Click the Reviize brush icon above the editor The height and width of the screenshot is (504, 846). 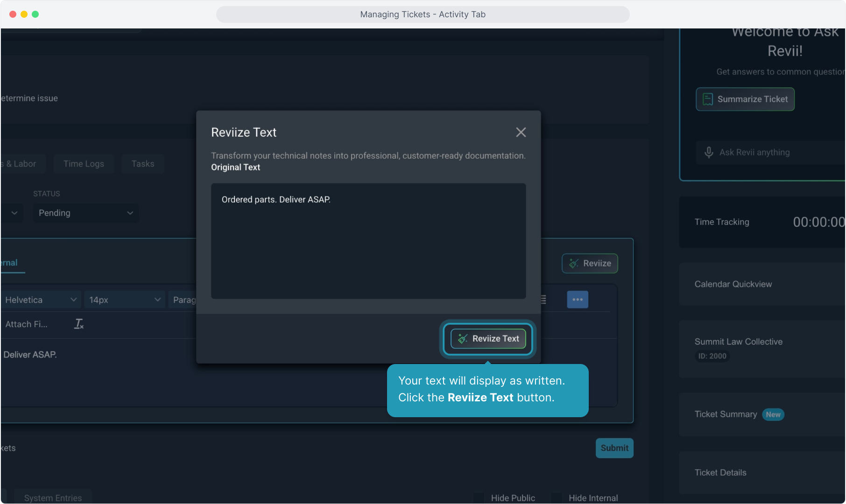point(574,264)
